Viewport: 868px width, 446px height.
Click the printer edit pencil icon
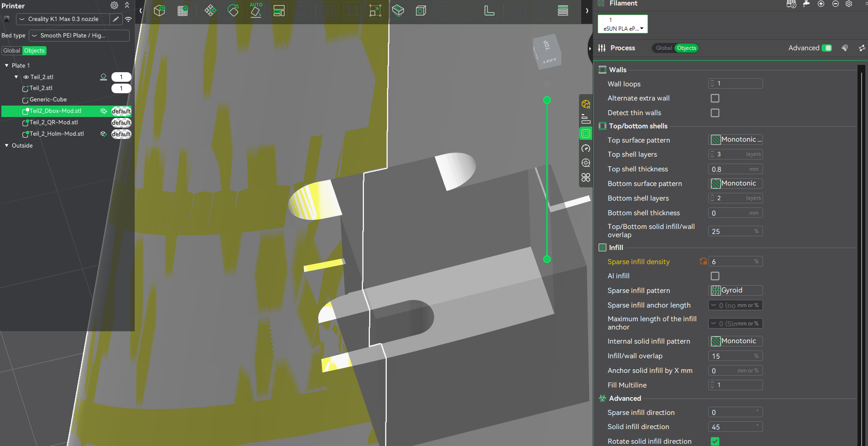click(x=116, y=19)
